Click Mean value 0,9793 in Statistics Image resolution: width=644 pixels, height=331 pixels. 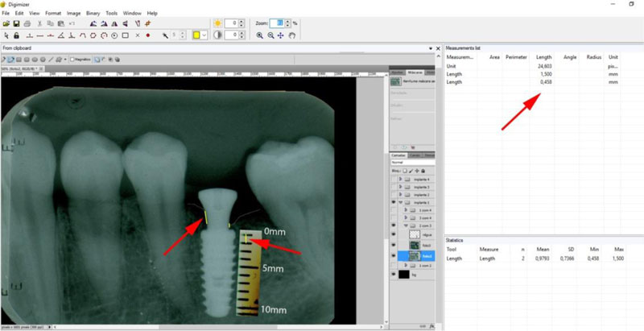pyautogui.click(x=543, y=259)
